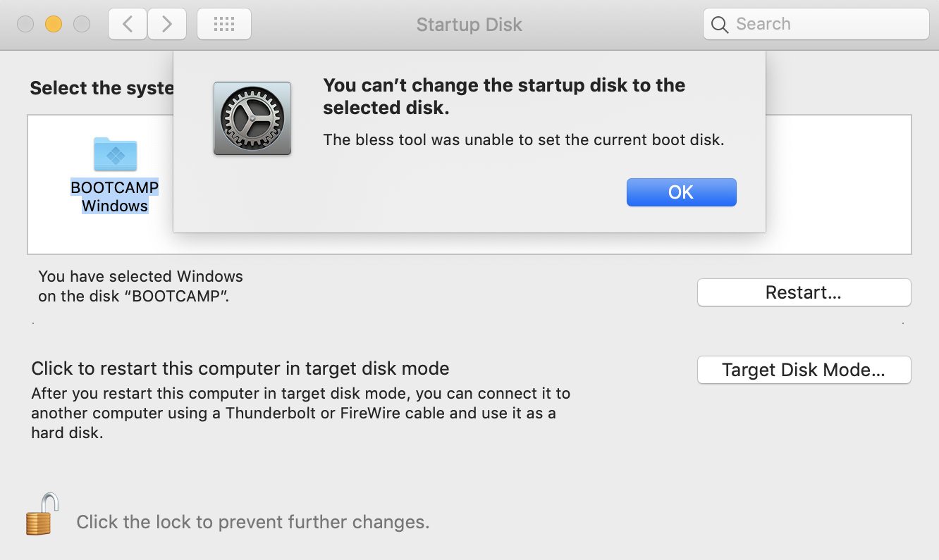Viewport: 939px width, 560px height.
Task: Click the System Preferences gear in the alert
Action: [x=252, y=118]
